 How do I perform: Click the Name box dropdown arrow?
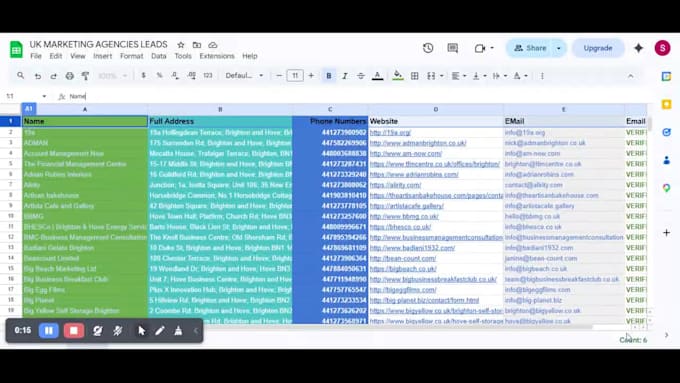44,96
